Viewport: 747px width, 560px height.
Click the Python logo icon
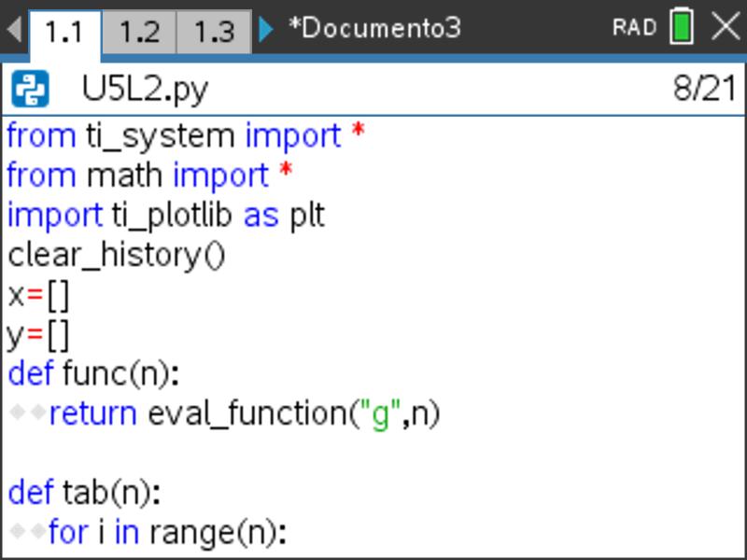coord(31,90)
